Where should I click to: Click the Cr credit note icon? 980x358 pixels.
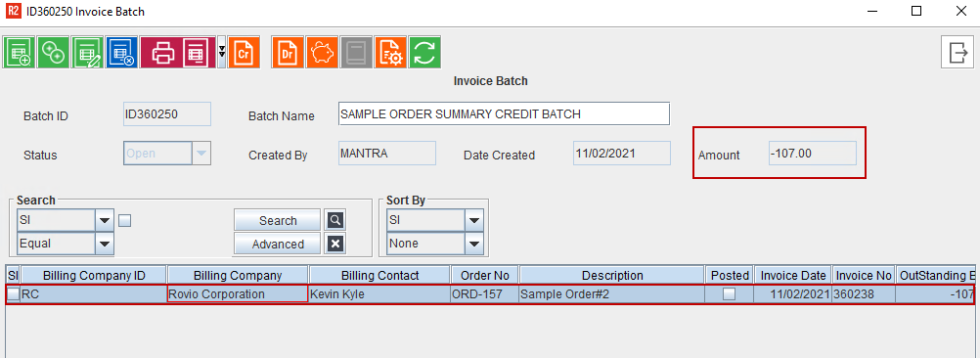pos(244,52)
